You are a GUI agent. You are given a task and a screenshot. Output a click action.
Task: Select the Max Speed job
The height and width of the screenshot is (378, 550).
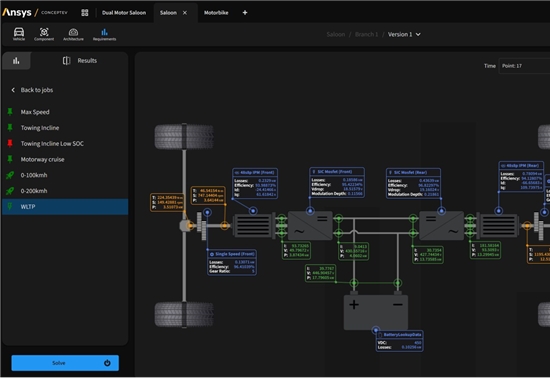65,112
